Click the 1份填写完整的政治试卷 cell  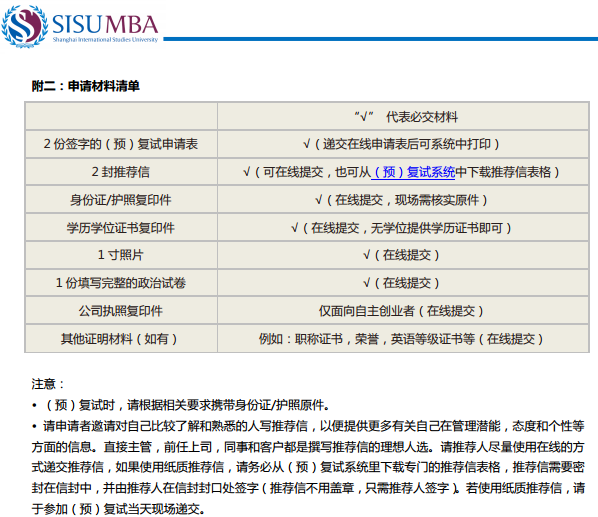click(121, 283)
